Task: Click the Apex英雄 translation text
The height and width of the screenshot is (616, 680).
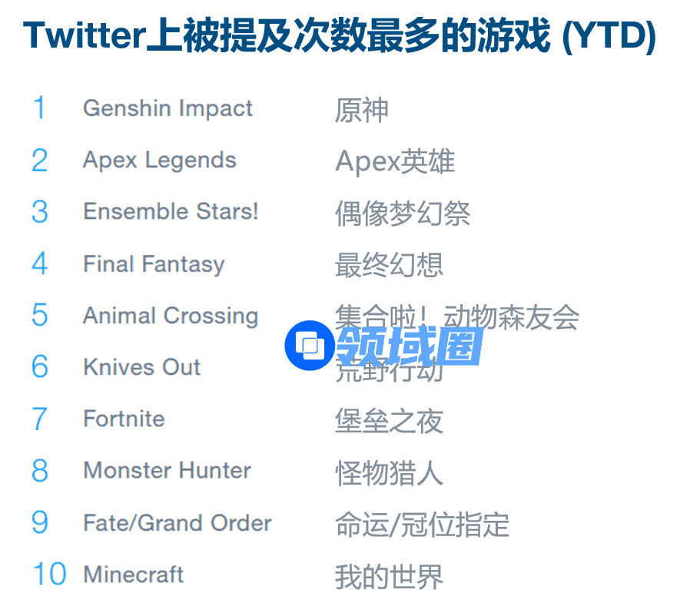Action: pyautogui.click(x=395, y=162)
